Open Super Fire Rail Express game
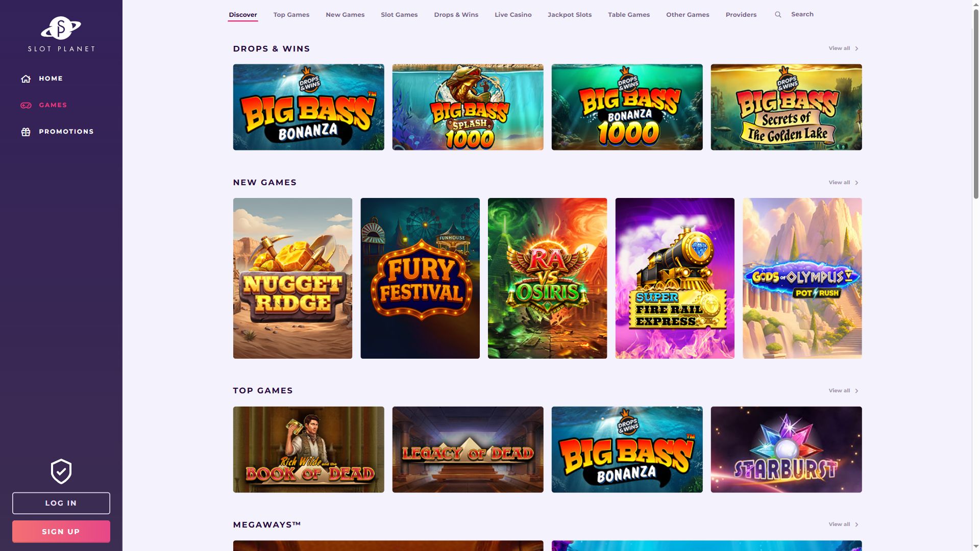The width and height of the screenshot is (980, 551). click(x=675, y=278)
